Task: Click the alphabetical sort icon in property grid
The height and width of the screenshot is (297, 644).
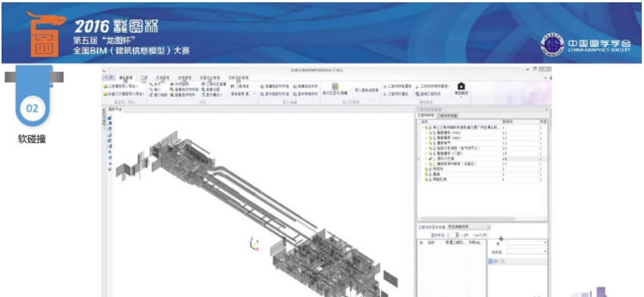Action: 496,261
